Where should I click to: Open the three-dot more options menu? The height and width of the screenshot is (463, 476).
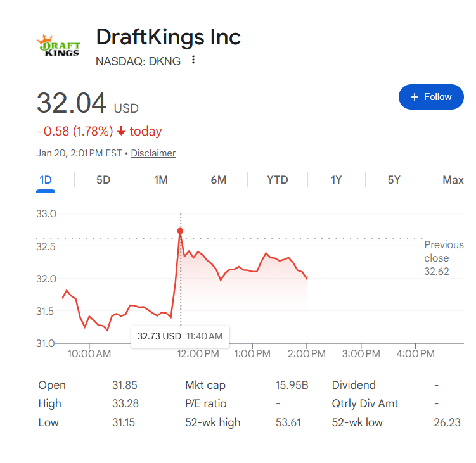point(193,61)
